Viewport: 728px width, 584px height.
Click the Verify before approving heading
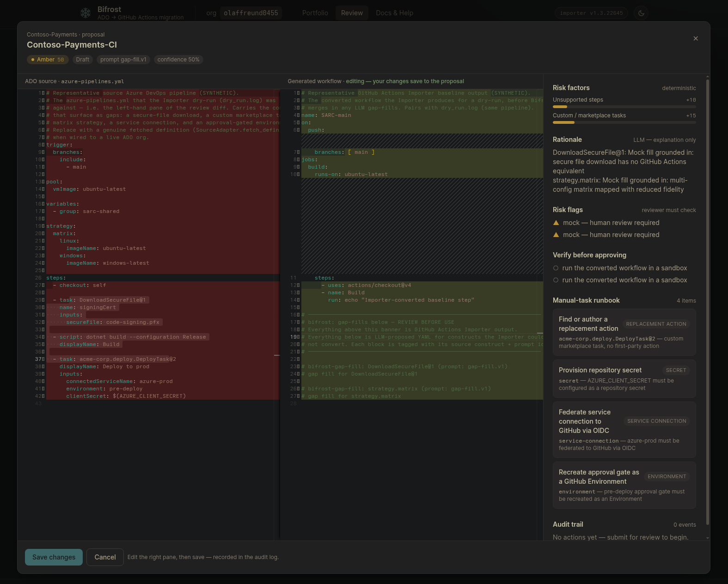589,255
